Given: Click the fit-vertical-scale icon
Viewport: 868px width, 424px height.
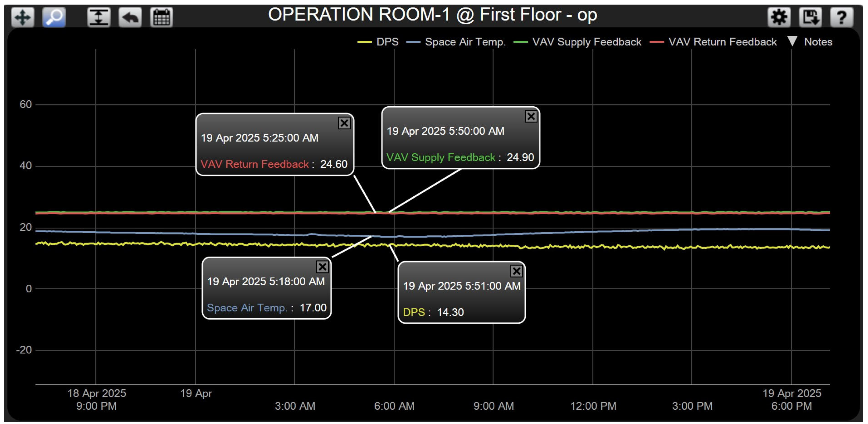Looking at the screenshot, I should 98,17.
